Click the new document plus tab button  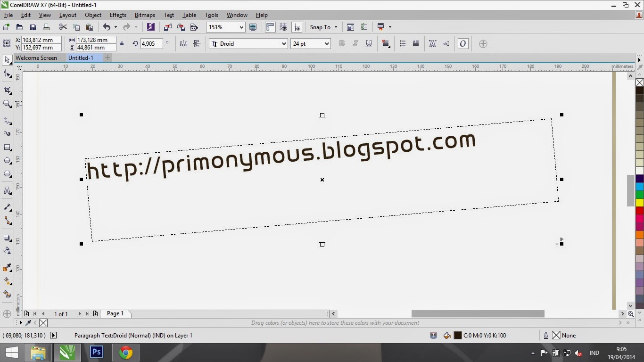click(107, 58)
